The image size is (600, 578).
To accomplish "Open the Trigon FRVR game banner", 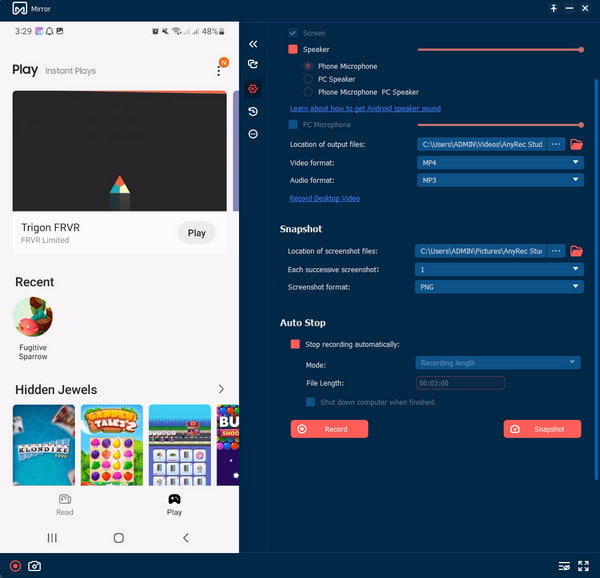I will (119, 151).
